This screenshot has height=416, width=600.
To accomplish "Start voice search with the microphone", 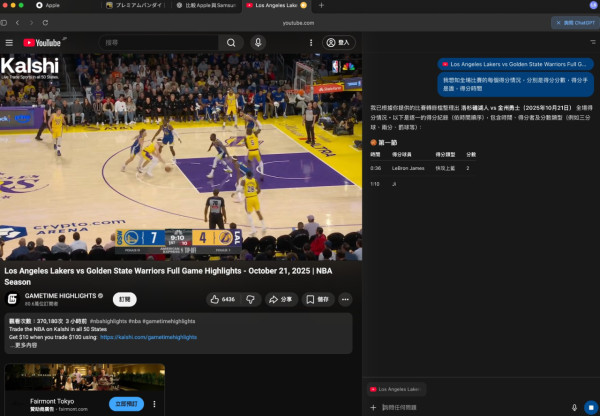I will click(258, 43).
